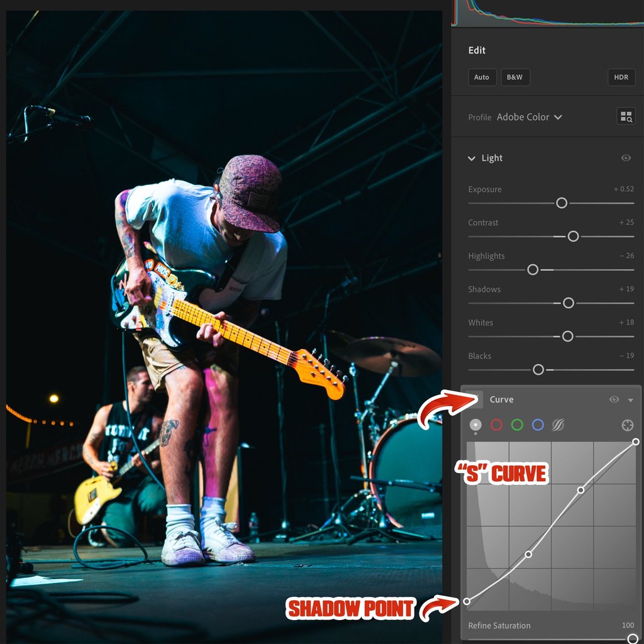Viewport: 644px width, 644px height.
Task: Switch to the Edit panel
Action: pyautogui.click(x=477, y=50)
